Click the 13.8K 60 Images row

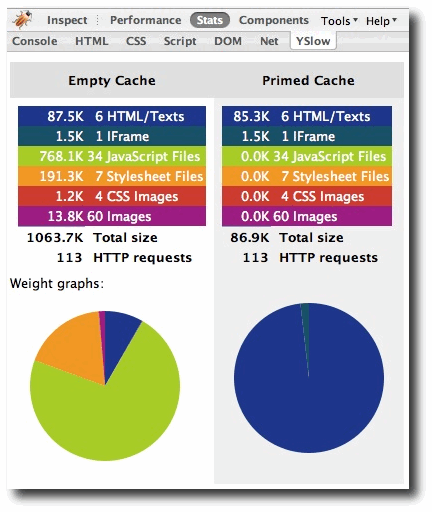112,216
